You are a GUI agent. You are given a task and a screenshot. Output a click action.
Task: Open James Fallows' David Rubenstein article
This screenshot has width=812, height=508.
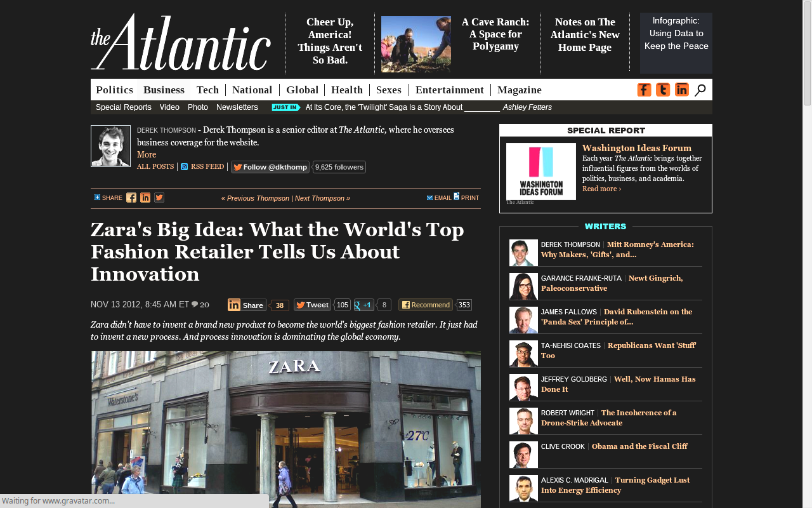(x=617, y=317)
